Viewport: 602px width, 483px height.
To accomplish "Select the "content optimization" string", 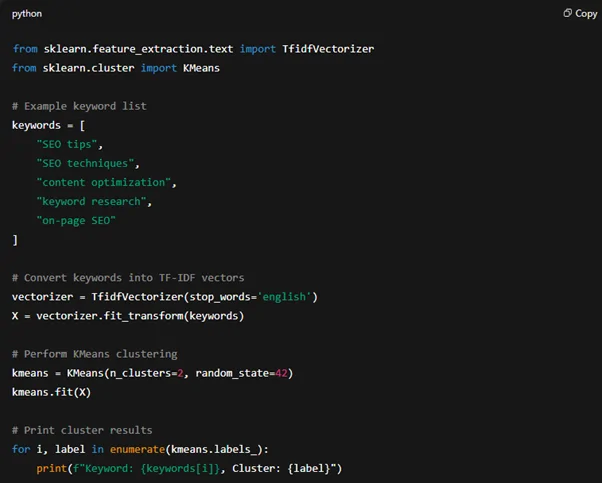I will click(x=104, y=182).
